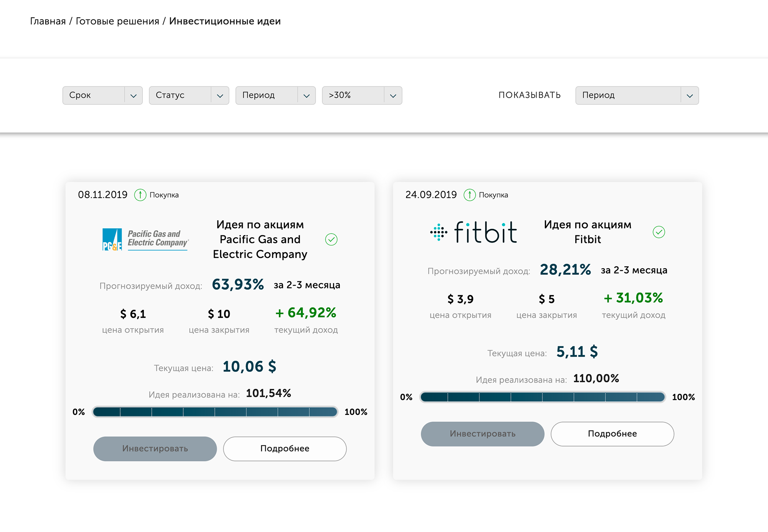The height and width of the screenshot is (532, 768).
Task: Click ПОКАЗЫВАТЬ label
Action: [530, 95]
